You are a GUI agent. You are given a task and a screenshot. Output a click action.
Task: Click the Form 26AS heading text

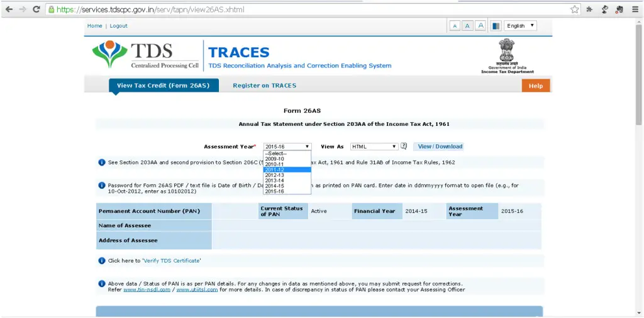302,111
